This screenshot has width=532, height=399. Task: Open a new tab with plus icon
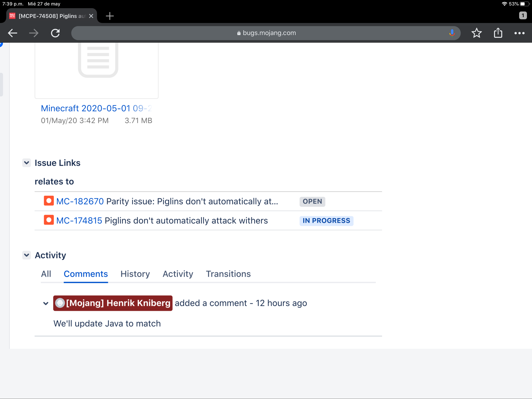110,16
